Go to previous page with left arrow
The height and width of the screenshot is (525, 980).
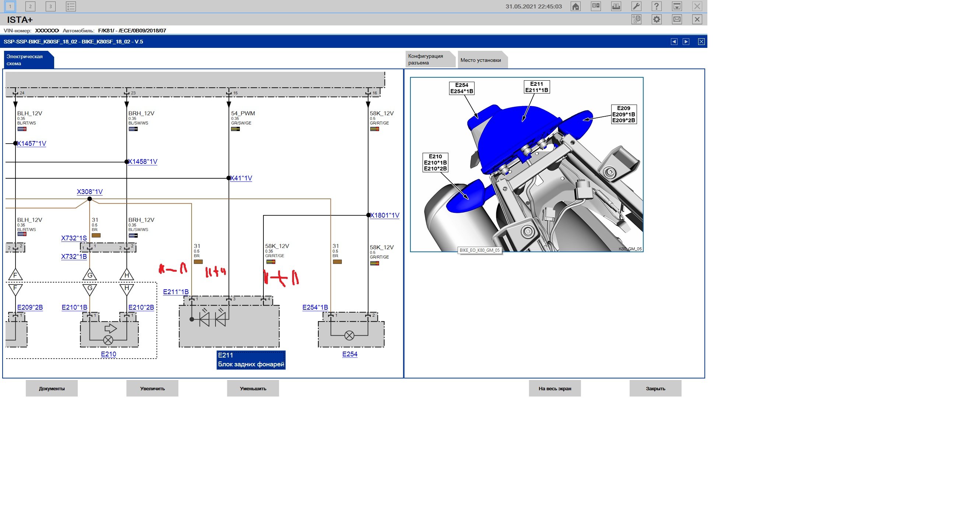(x=674, y=42)
